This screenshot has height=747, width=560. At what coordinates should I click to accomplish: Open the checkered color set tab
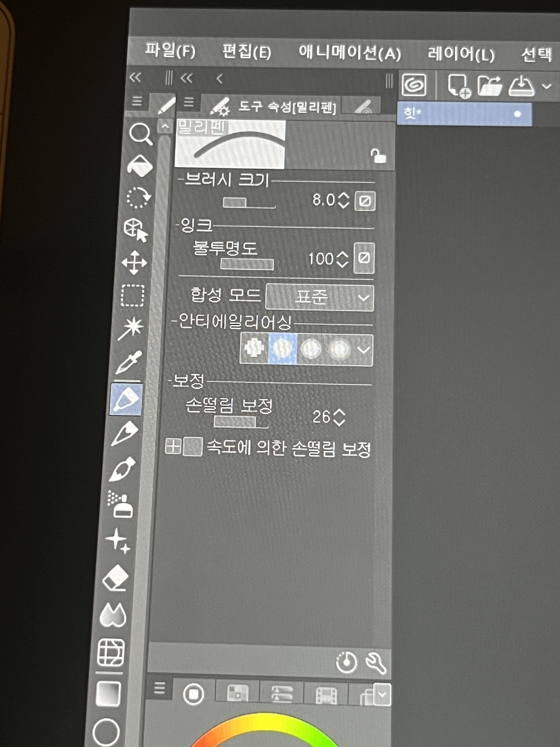[x=237, y=693]
